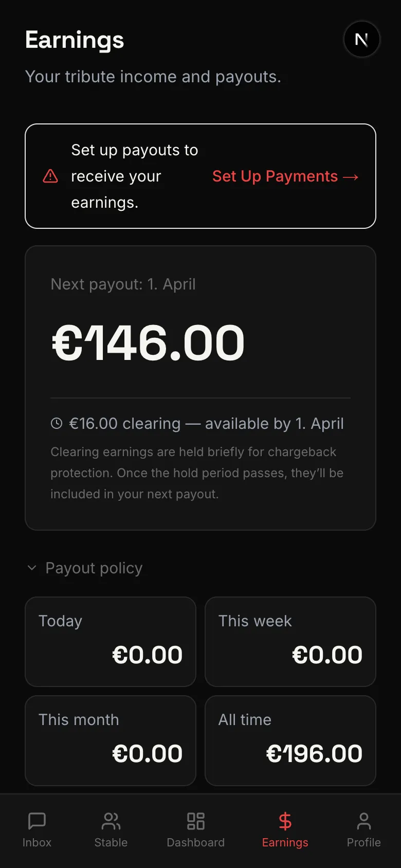The width and height of the screenshot is (401, 868).
Task: Select the Today earnings card
Action: (x=110, y=642)
